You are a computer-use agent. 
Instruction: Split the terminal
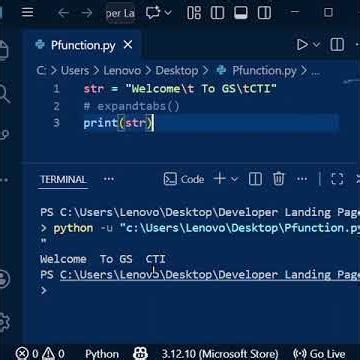(x=255, y=179)
